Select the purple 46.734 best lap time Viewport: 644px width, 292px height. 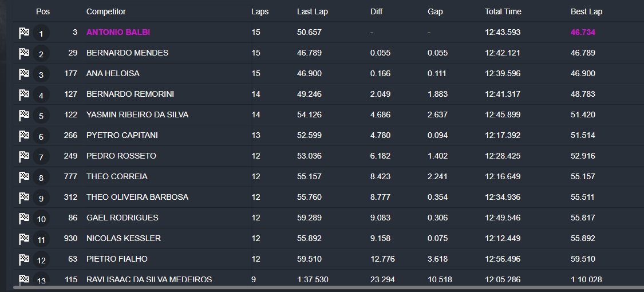tap(583, 32)
